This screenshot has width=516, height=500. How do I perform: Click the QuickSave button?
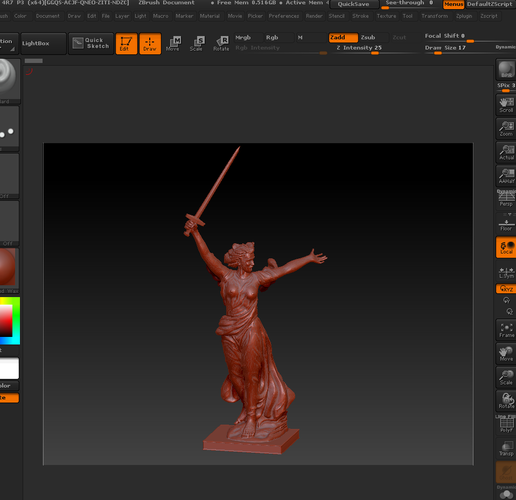click(354, 4)
